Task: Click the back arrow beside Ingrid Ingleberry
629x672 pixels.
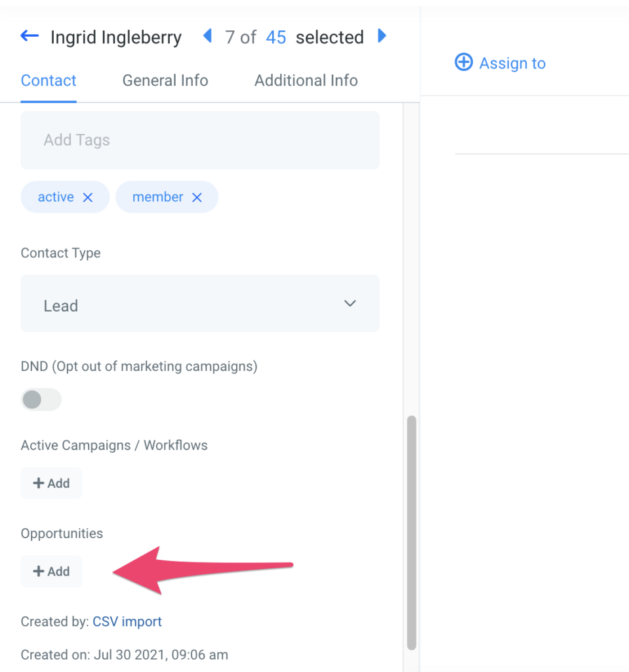Action: coord(30,37)
